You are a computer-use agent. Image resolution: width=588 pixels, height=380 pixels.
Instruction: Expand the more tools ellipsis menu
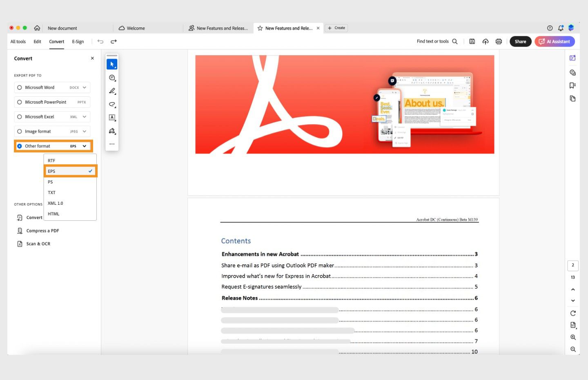click(x=112, y=144)
